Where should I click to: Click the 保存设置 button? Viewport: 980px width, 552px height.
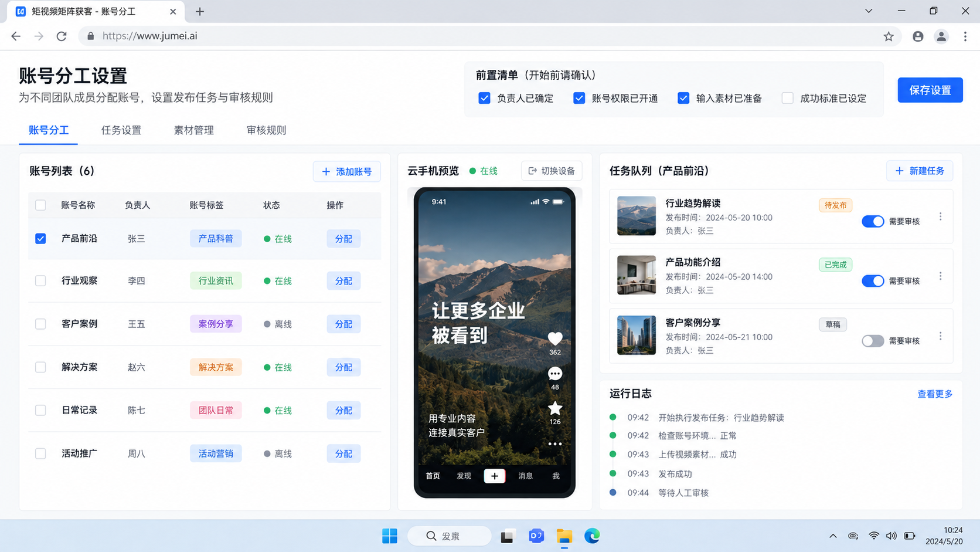pyautogui.click(x=930, y=90)
